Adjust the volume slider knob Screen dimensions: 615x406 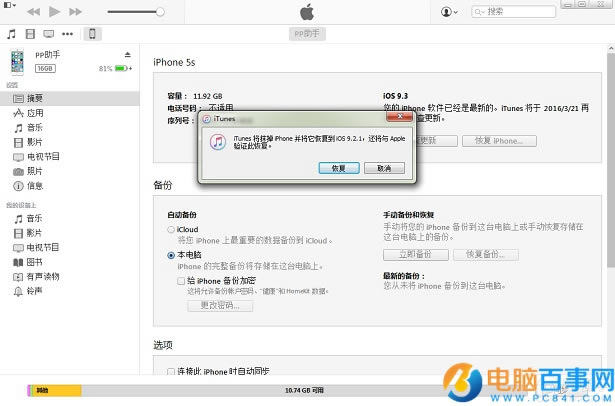point(160,12)
